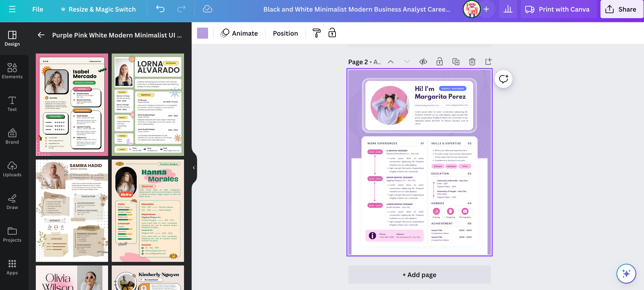Click the Photography hobby icon
Viewport: 644px width, 290px height.
[465, 211]
